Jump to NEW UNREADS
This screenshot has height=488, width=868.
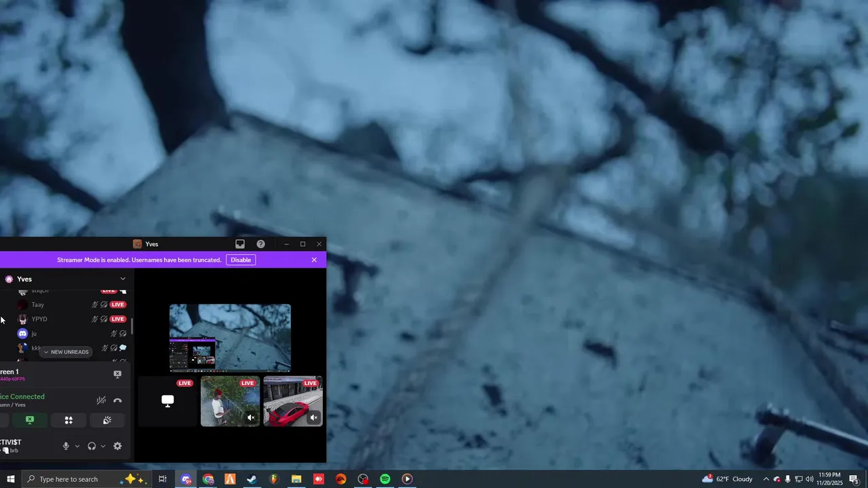[x=66, y=352]
